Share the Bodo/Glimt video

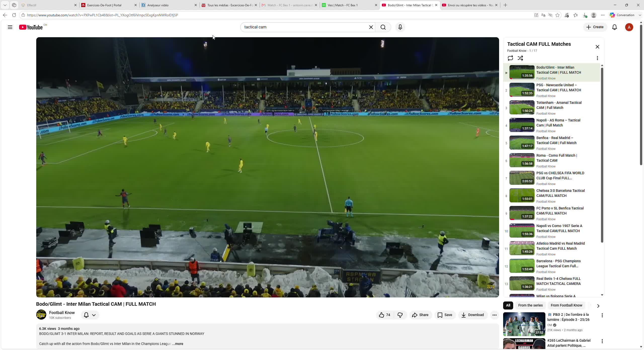pos(420,315)
